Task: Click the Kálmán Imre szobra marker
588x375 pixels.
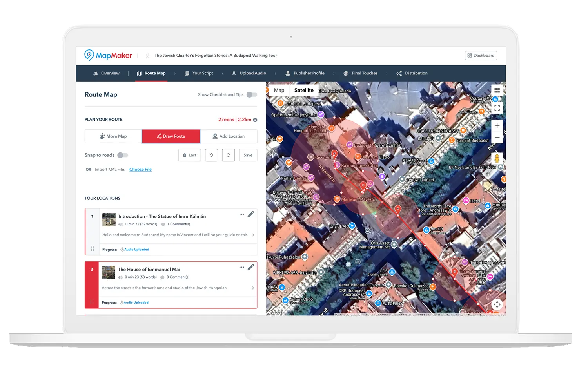Action: pos(337,165)
